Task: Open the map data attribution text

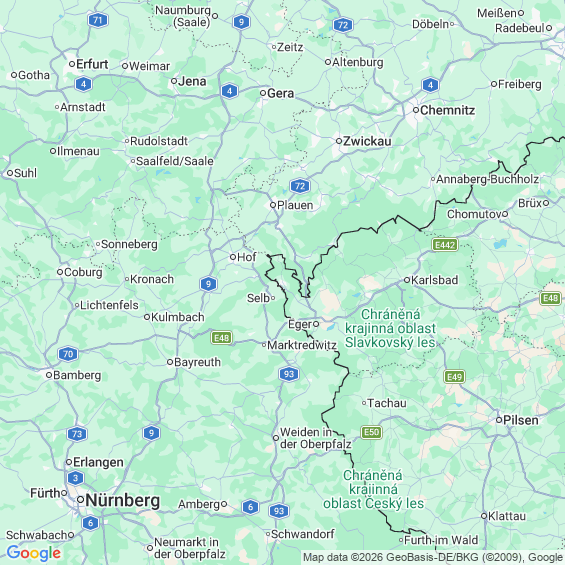Action: pos(433,557)
